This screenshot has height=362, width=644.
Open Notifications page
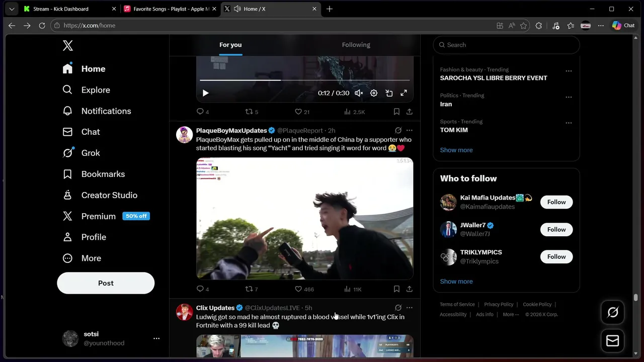coord(97,111)
